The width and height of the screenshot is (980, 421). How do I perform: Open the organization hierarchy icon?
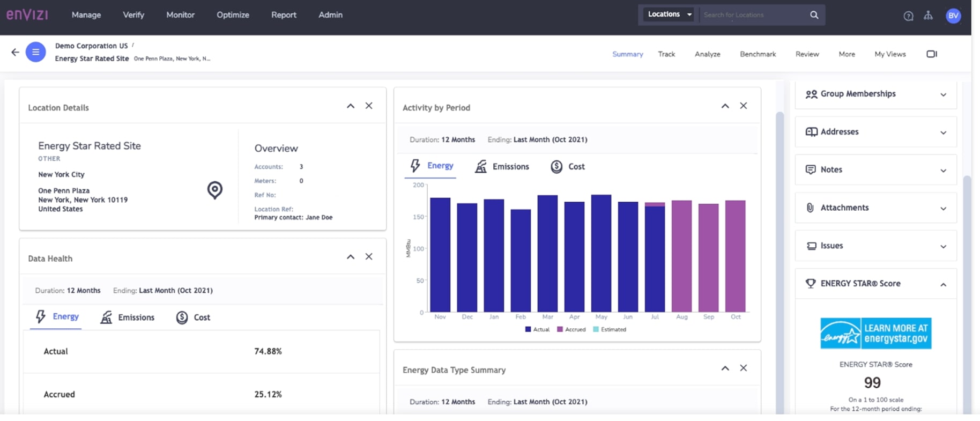coord(928,16)
